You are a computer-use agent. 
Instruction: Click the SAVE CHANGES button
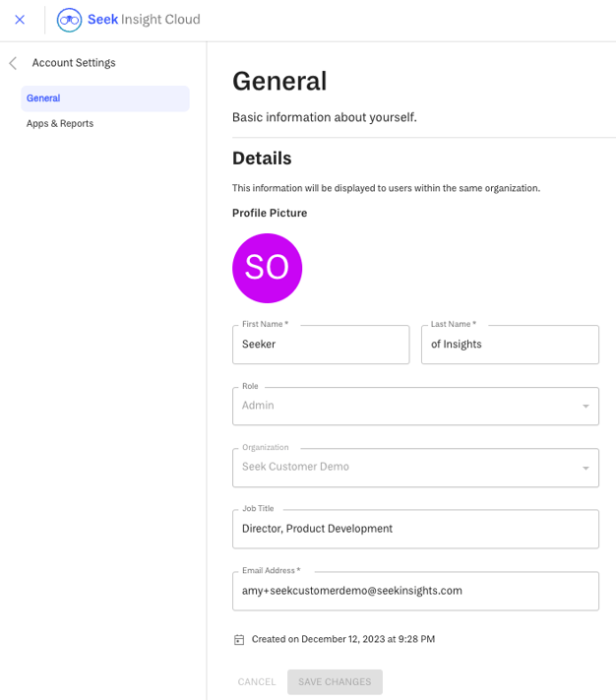point(335,681)
